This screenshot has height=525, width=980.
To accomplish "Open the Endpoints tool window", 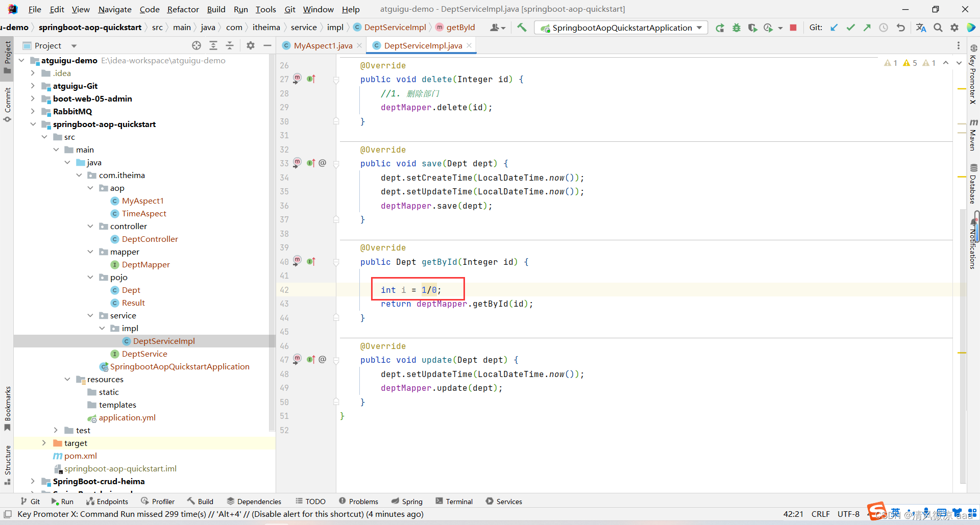I will point(107,502).
